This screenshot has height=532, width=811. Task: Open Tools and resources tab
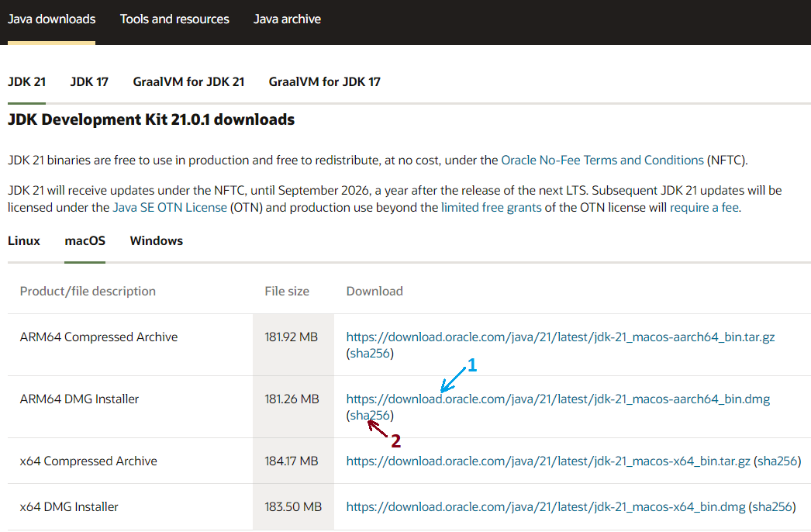point(174,19)
